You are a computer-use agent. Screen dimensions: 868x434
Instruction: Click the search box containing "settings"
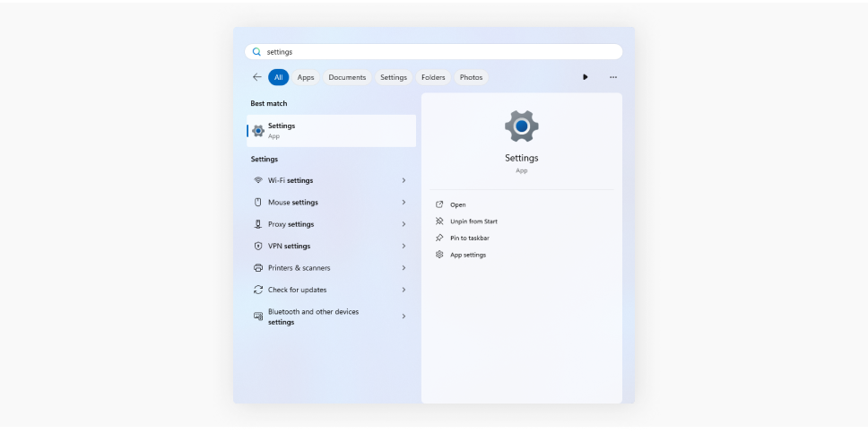pos(433,51)
